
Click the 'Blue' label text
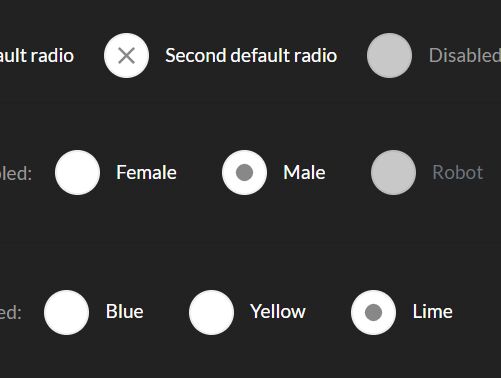[x=125, y=312]
